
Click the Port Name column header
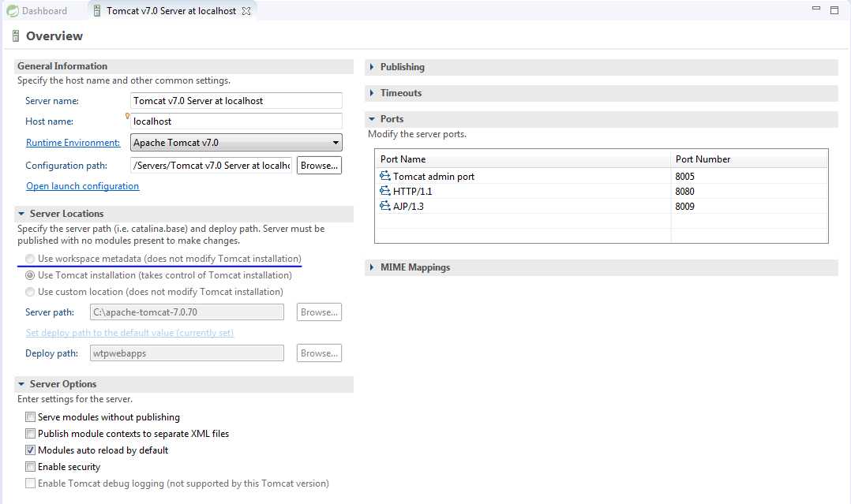[523, 159]
